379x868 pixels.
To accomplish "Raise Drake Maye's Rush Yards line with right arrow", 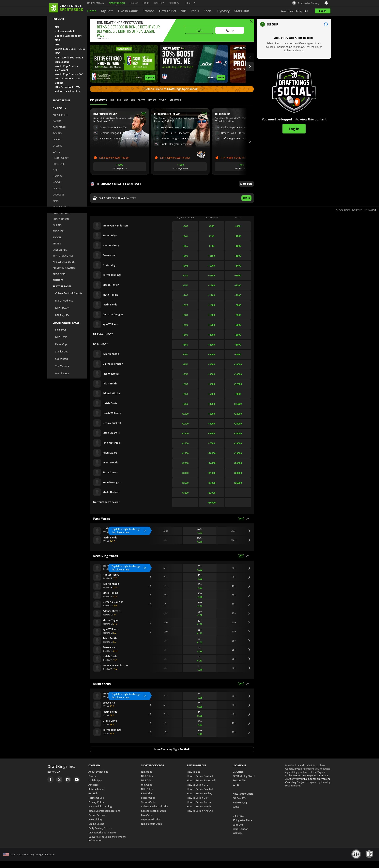I will (x=249, y=723).
